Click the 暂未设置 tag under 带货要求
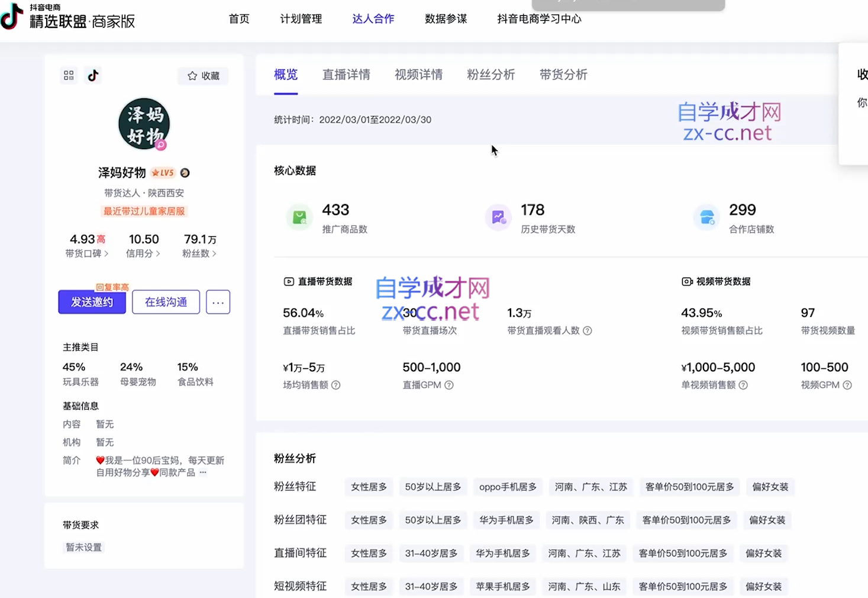The height and width of the screenshot is (598, 868). 83,548
